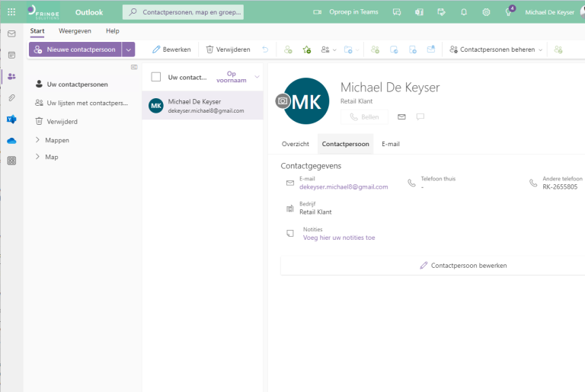
Task: Open the Weergeven ribbon tab
Action: pyautogui.click(x=75, y=31)
